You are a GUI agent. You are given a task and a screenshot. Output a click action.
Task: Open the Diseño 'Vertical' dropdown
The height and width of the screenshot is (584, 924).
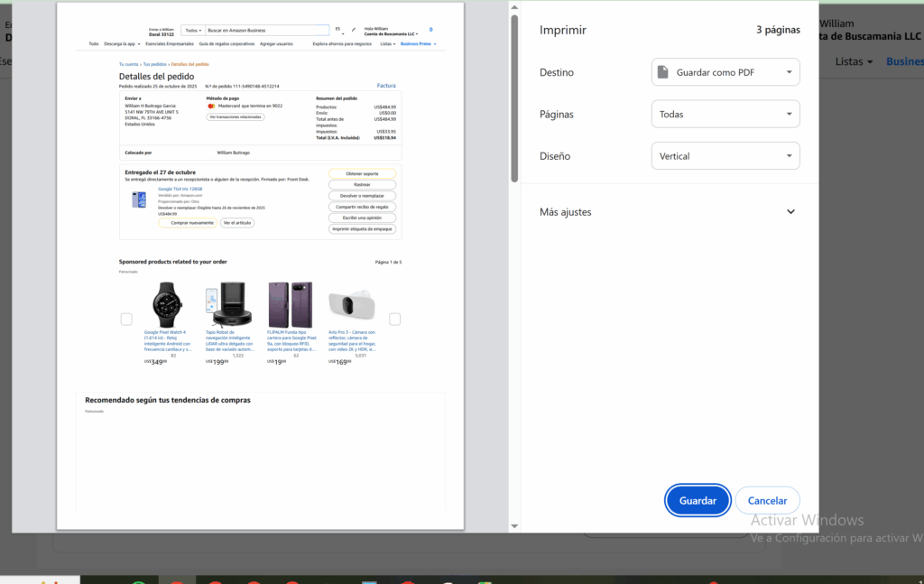725,155
